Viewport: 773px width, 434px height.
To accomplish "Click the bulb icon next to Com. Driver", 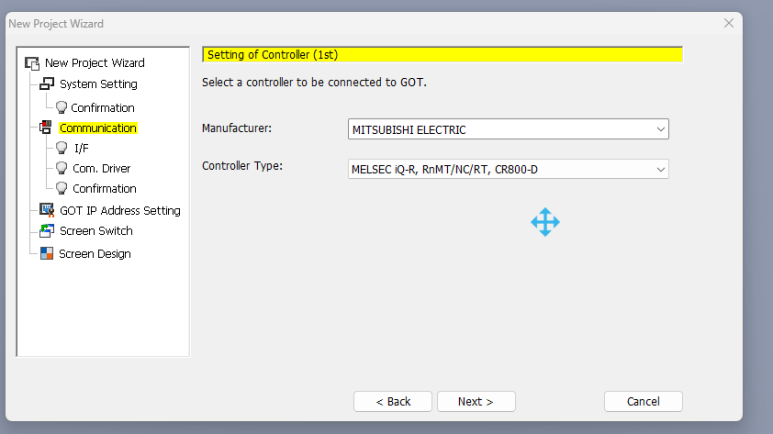I will click(61, 168).
